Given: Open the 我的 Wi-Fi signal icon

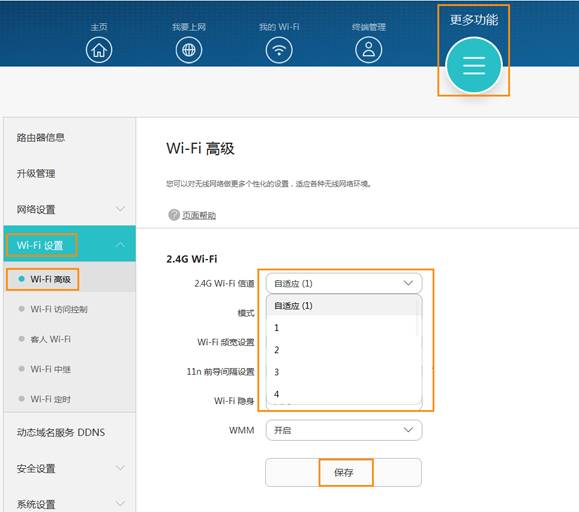Looking at the screenshot, I should click(279, 50).
